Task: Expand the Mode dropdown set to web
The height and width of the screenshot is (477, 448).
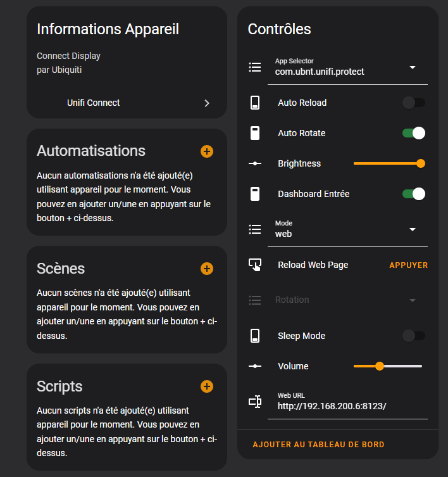Action: point(413,229)
